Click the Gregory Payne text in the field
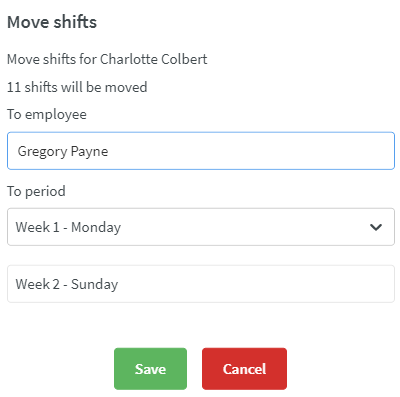Image resolution: width=400 pixels, height=397 pixels. click(63, 152)
